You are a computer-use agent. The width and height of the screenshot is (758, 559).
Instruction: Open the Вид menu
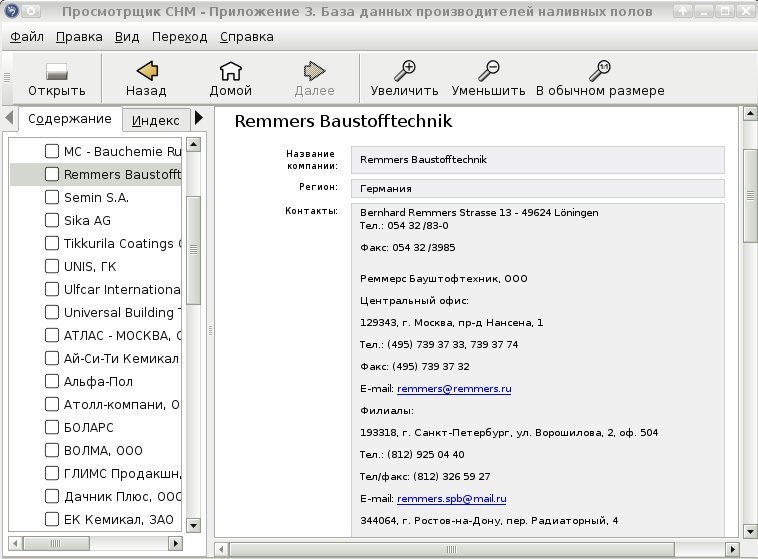(x=127, y=37)
